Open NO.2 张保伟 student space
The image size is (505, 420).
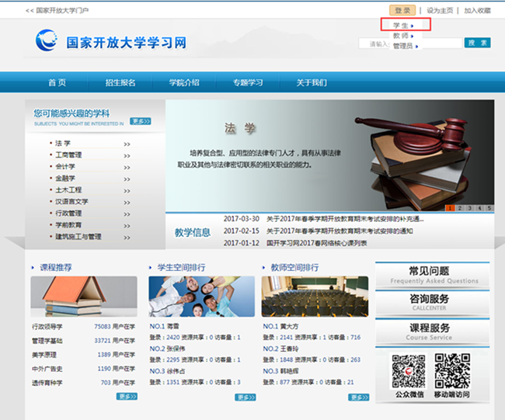point(167,349)
